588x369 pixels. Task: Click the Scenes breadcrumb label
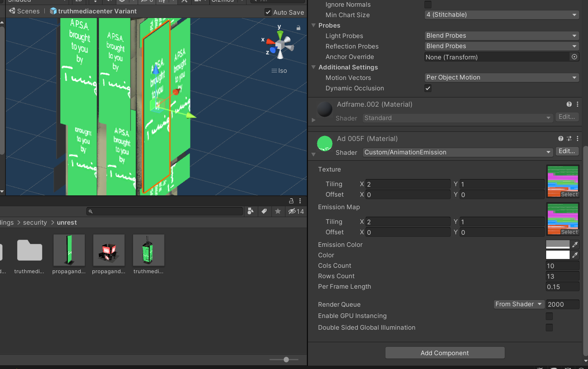[x=28, y=11]
